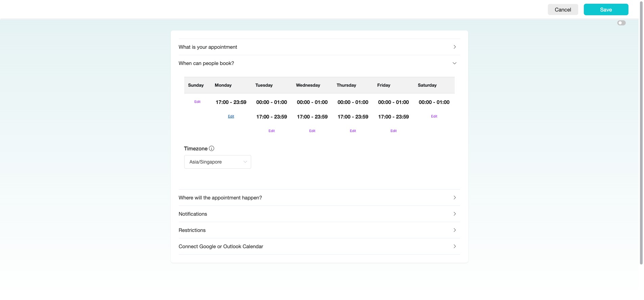Open the Asia/Singapore timezone dropdown
The height and width of the screenshot is (300, 644).
217,162
